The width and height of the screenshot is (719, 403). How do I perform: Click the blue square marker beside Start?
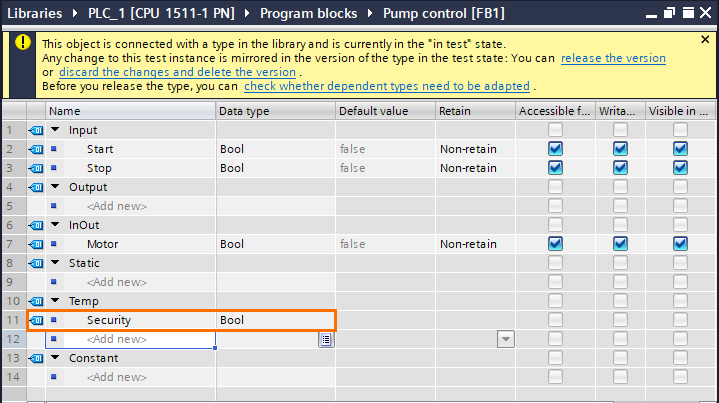[x=54, y=149]
